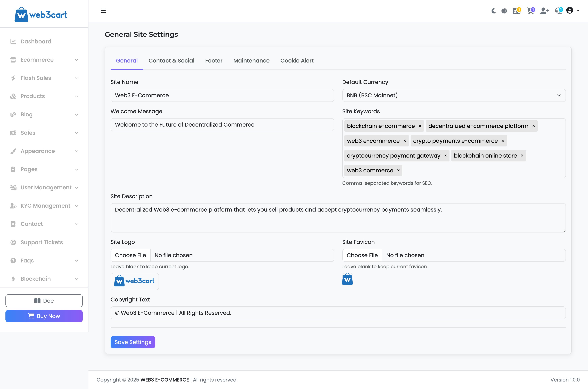Open the headset support notifications icon
The width and height of the screenshot is (588, 389).
click(x=559, y=11)
